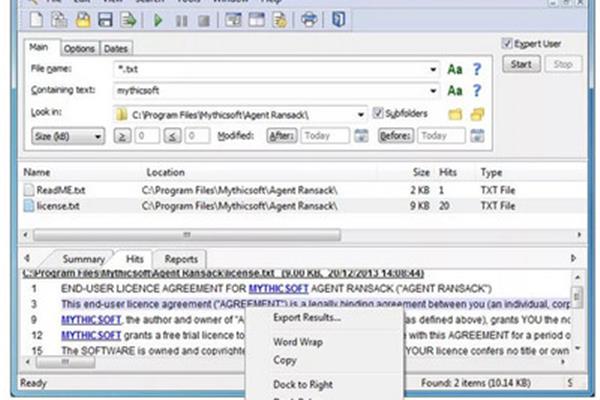Click MYTHIC SOFT link in line 12
The width and height of the screenshot is (600, 400).
tap(91, 336)
